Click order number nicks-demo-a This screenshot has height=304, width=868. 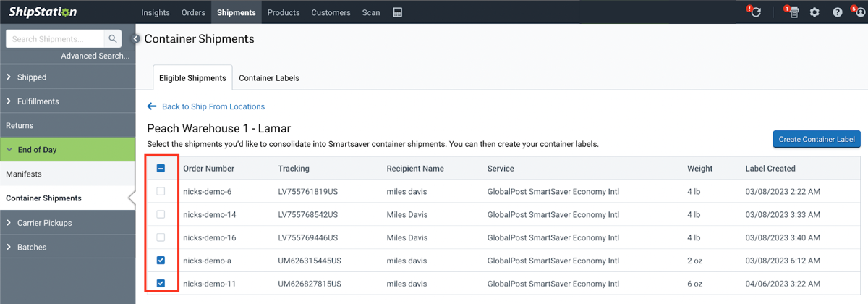click(207, 261)
